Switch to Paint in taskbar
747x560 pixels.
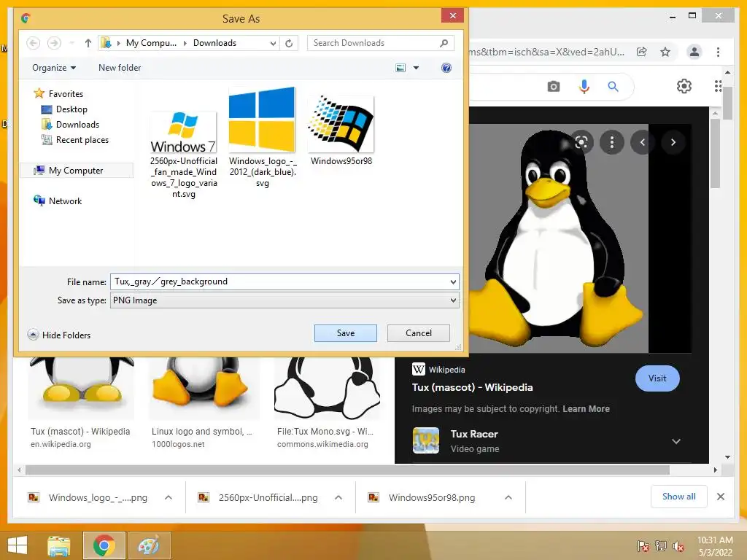tap(149, 545)
